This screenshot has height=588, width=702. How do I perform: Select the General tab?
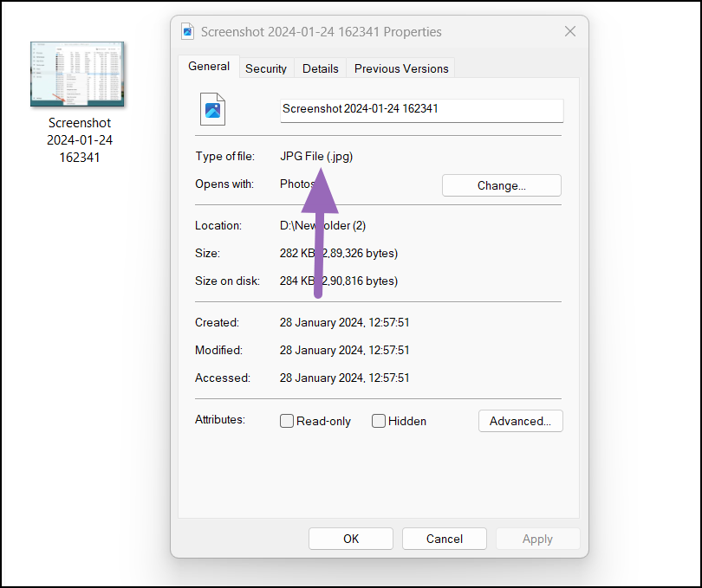(209, 66)
